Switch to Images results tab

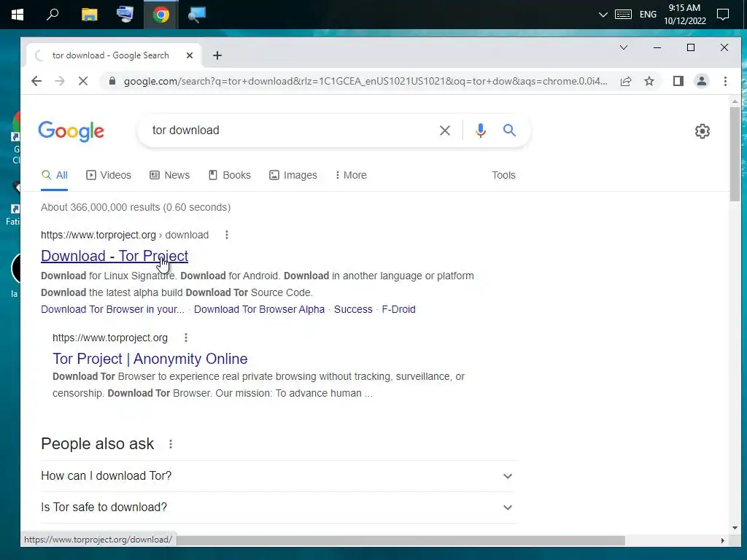click(x=293, y=175)
